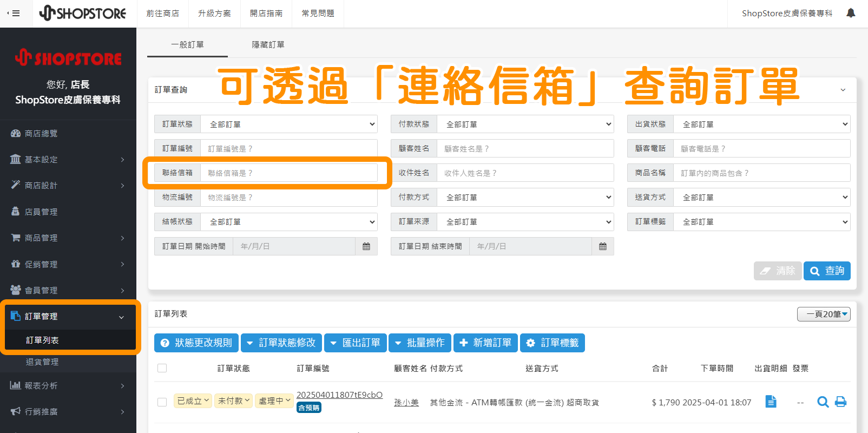
Task: Click store name ShopStore皮膚保養專科 in header
Action: click(787, 13)
